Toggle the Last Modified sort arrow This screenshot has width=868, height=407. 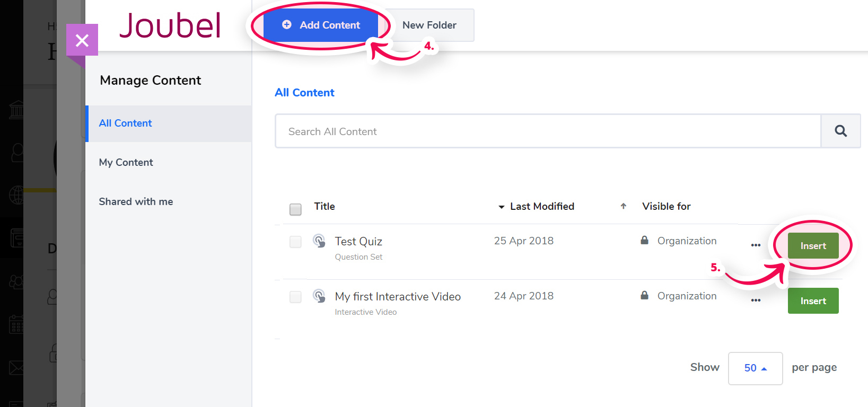tap(501, 207)
